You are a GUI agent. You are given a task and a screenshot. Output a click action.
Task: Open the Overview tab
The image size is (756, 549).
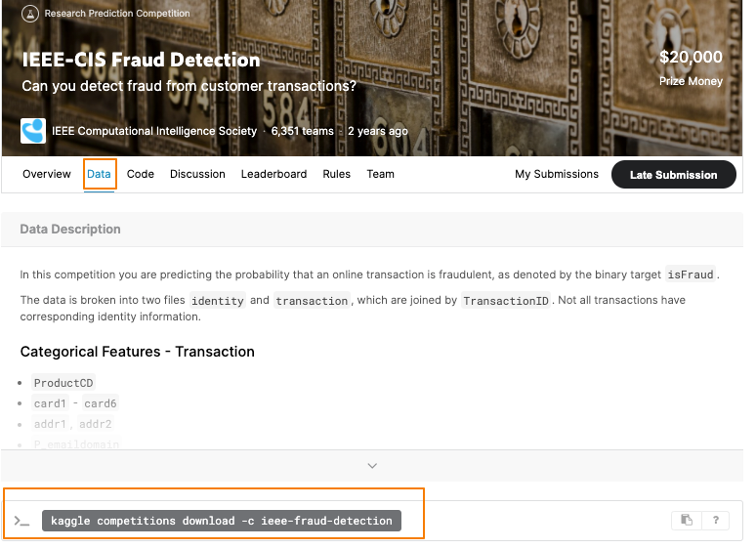coord(47,174)
